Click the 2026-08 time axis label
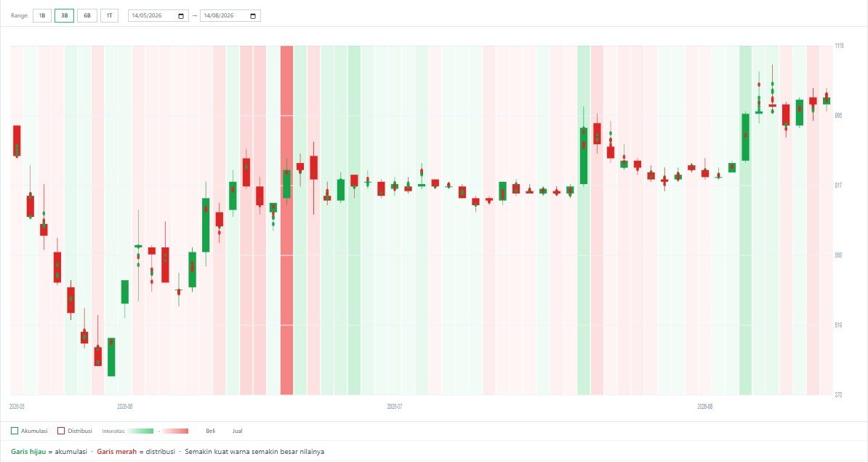Viewport: 868px width, 462px height. point(704,407)
